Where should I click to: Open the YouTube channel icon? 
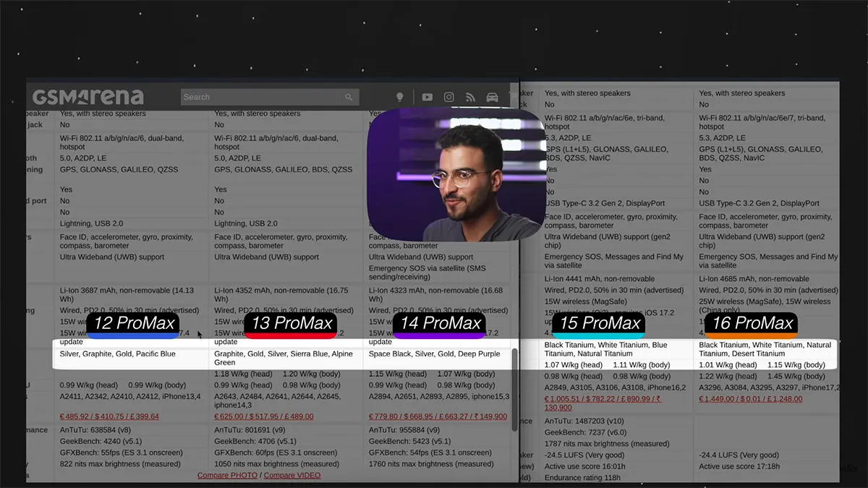tap(427, 97)
